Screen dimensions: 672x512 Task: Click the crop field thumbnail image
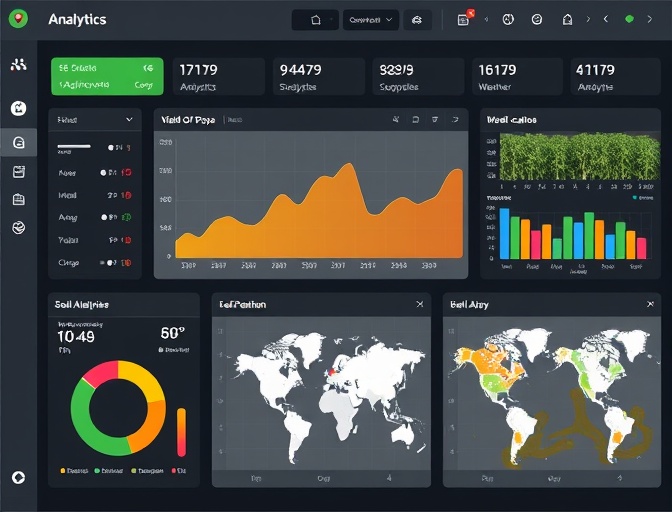point(579,157)
